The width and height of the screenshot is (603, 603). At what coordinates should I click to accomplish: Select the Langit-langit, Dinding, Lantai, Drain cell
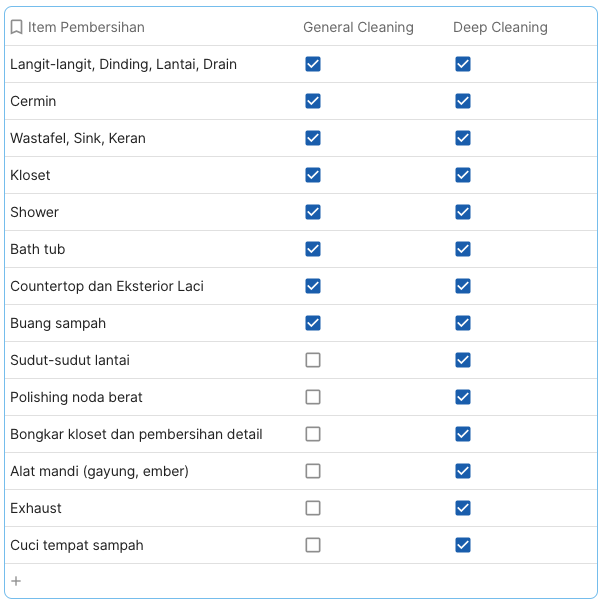[x=123, y=64]
